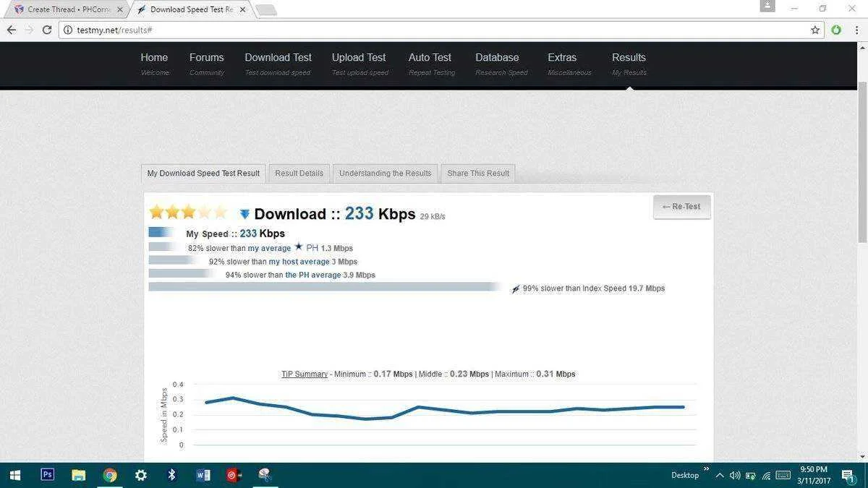868x488 pixels.
Task: Open the TiP Summary link
Action: (305, 374)
